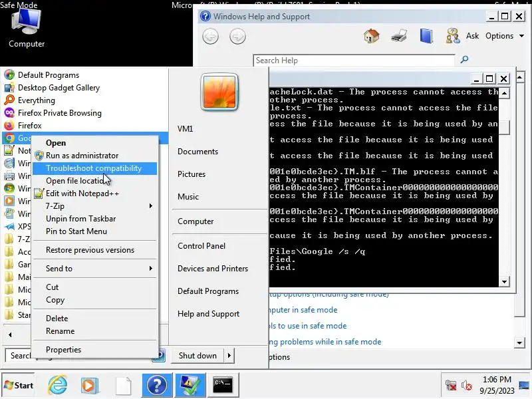Screen dimensions: 532x399
Task: Choose Rename in context menu
Action: 95,331
